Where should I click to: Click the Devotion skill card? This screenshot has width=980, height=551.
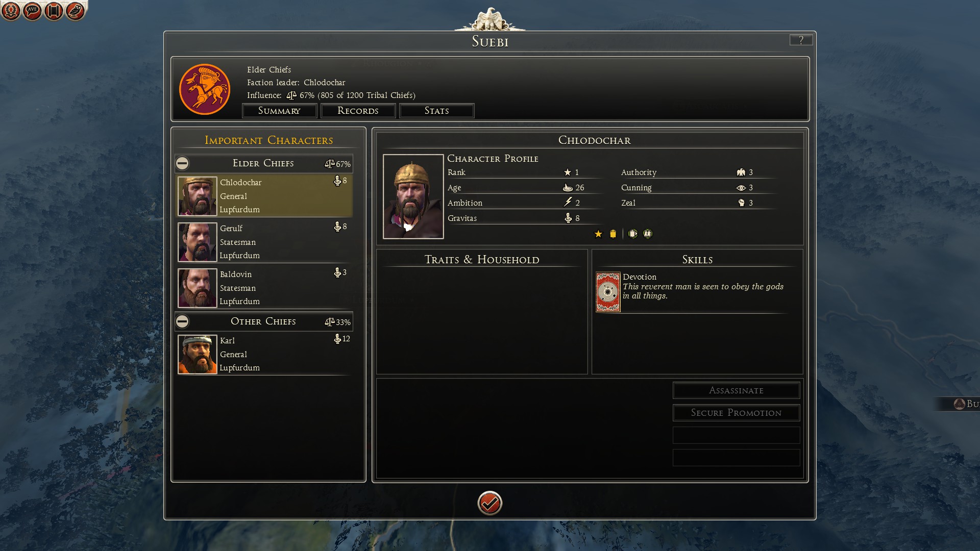tap(608, 292)
